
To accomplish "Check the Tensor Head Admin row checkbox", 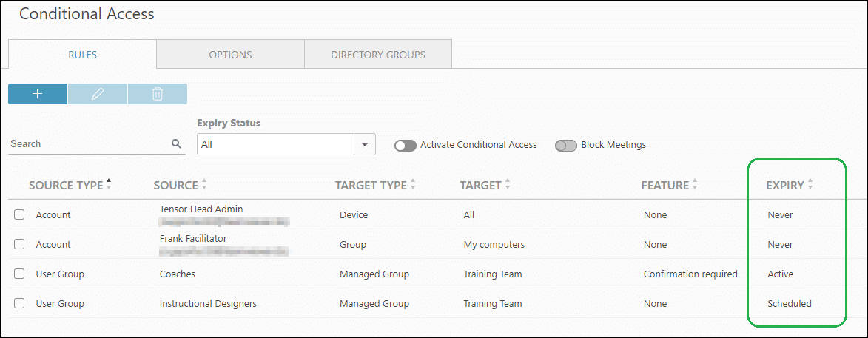I will [x=20, y=215].
